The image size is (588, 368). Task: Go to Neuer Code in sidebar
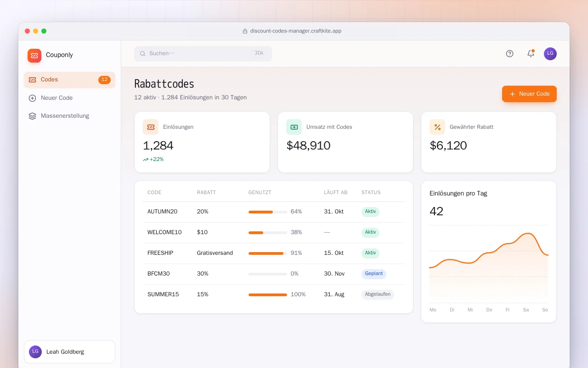[x=69, y=98]
